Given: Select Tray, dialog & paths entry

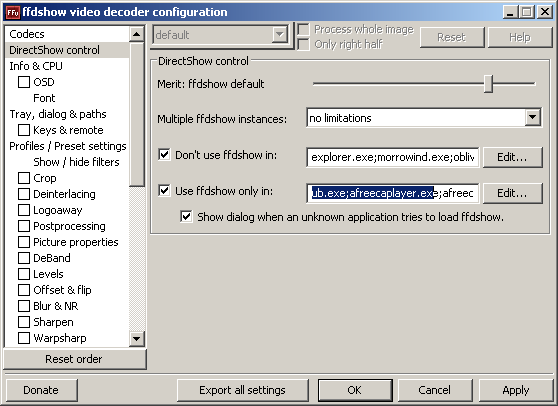Looking at the screenshot, I should pos(58,114).
